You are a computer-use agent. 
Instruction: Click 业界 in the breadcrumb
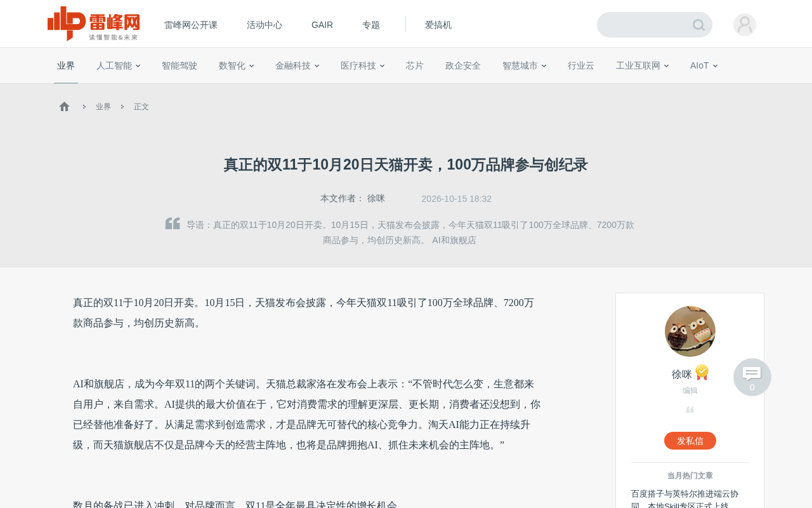click(x=103, y=107)
